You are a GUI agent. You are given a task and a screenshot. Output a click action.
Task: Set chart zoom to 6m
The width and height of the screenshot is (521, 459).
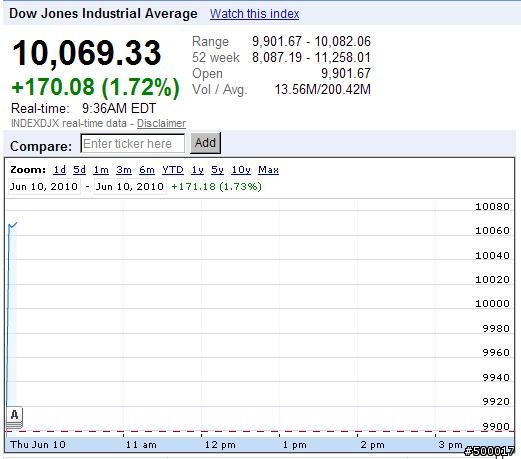(147, 170)
